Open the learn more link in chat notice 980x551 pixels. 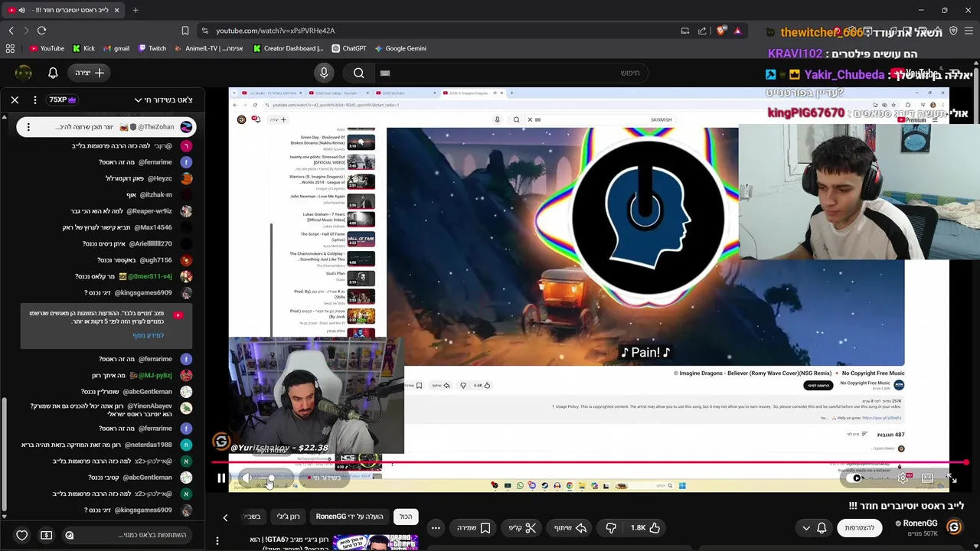click(x=148, y=335)
